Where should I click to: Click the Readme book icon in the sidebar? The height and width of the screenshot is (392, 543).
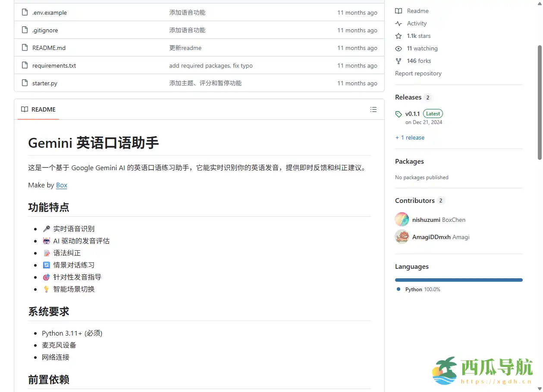point(399,11)
